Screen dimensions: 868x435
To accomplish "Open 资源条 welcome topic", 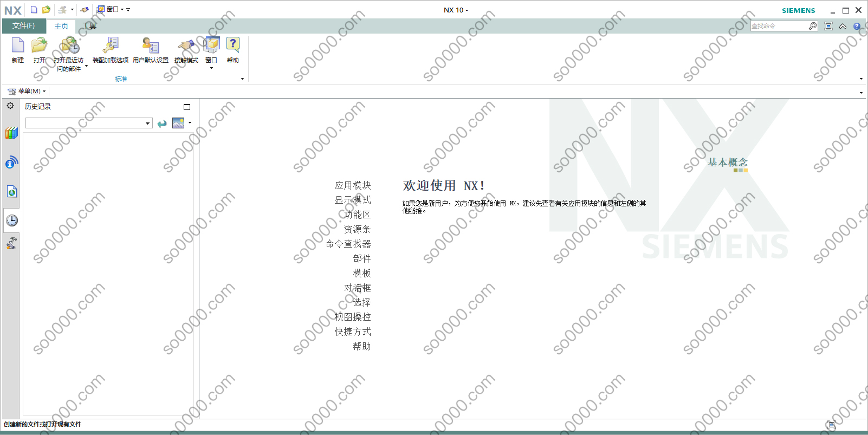I will (x=358, y=229).
